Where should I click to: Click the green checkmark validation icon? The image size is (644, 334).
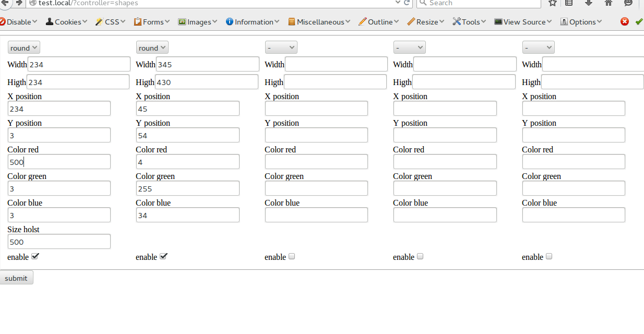pos(639,22)
